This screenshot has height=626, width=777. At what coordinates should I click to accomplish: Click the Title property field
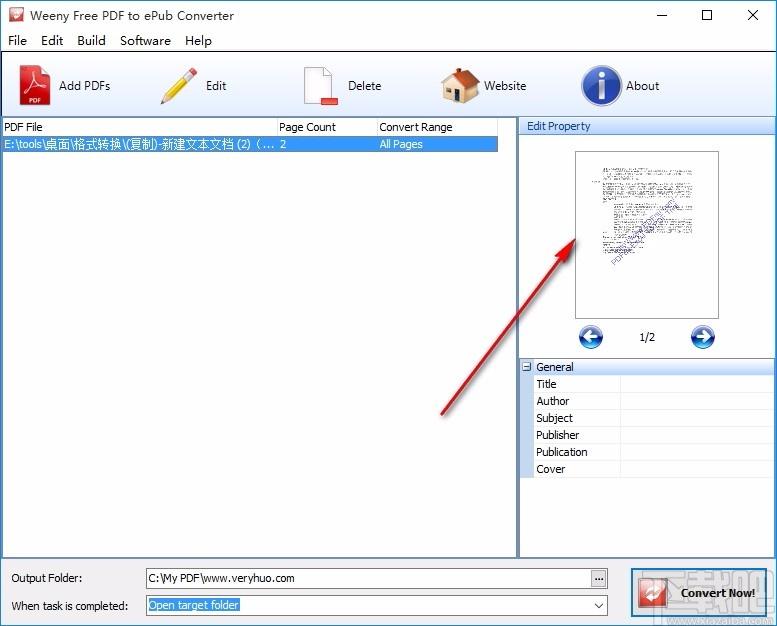pos(696,384)
